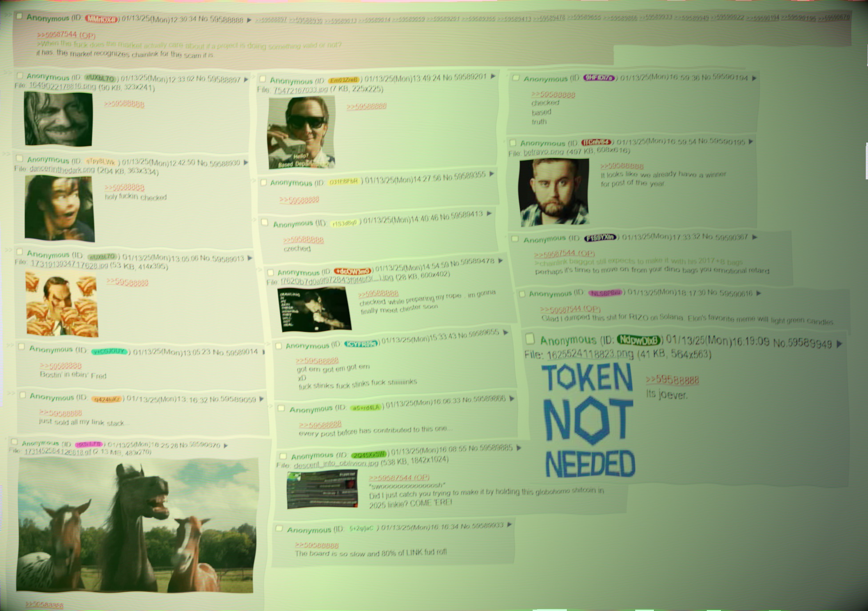Open post menu arrow for No.59588897

click(246, 80)
